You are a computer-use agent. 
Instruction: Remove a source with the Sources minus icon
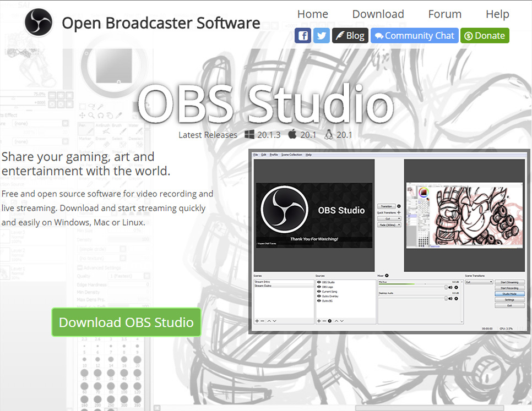coord(324,321)
